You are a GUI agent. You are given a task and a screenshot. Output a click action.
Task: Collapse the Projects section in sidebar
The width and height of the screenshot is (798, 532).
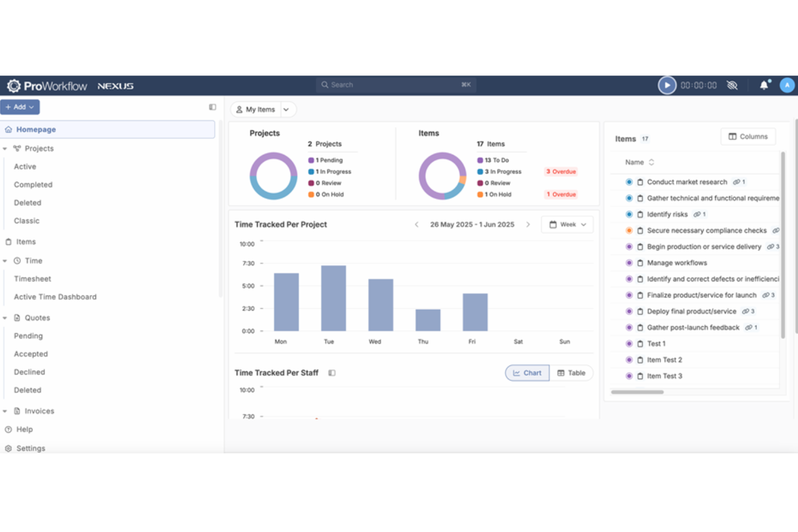click(5, 148)
